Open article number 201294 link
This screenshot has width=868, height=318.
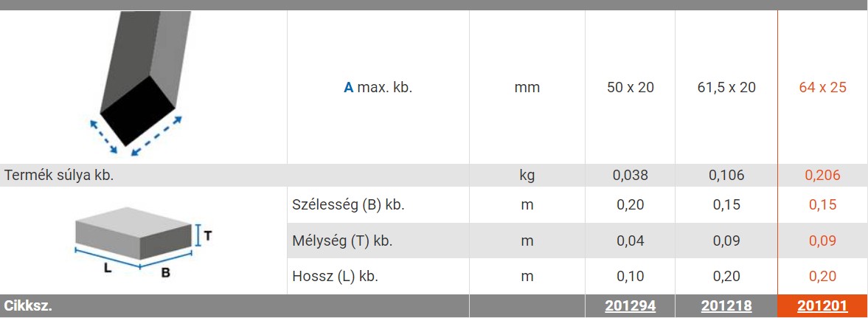pos(630,305)
